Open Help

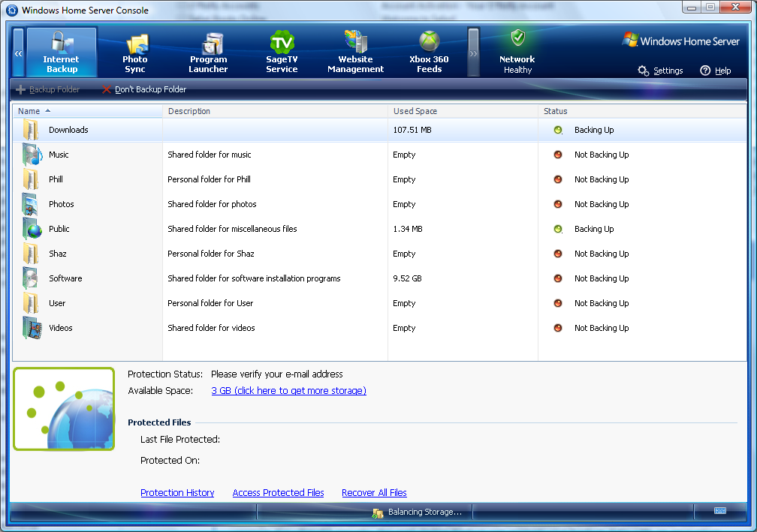coord(716,71)
